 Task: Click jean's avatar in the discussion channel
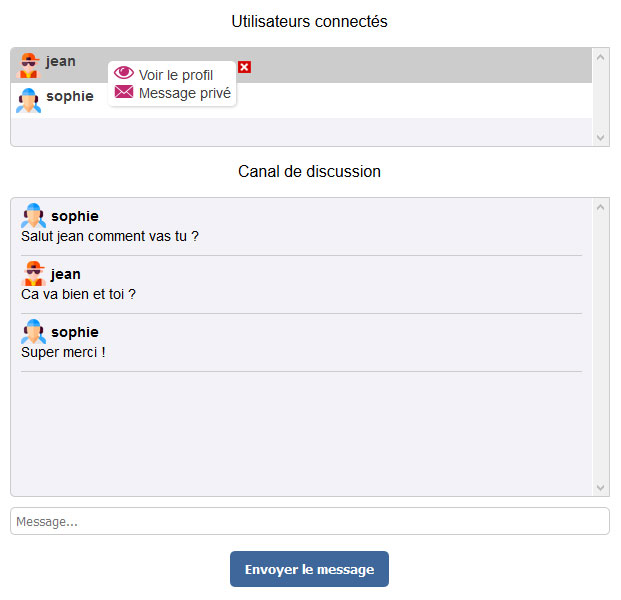33,273
